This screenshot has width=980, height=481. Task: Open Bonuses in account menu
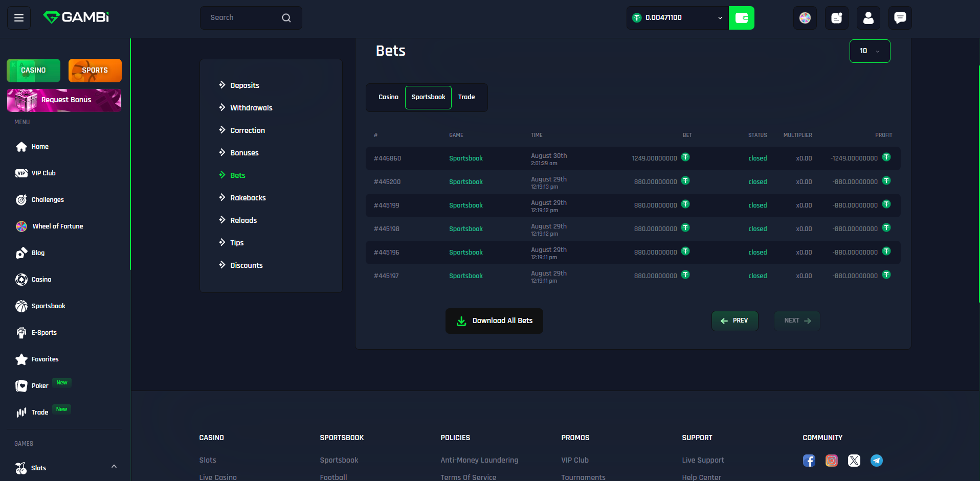pos(244,153)
